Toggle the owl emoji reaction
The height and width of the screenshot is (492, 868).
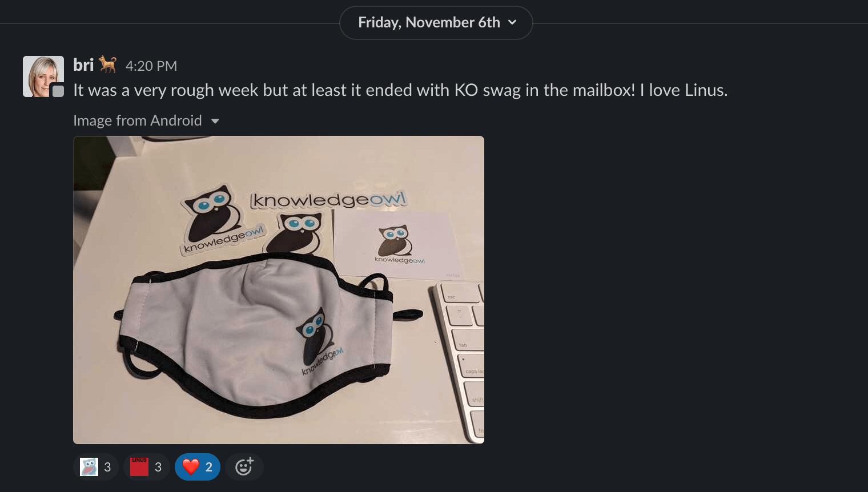coord(96,467)
